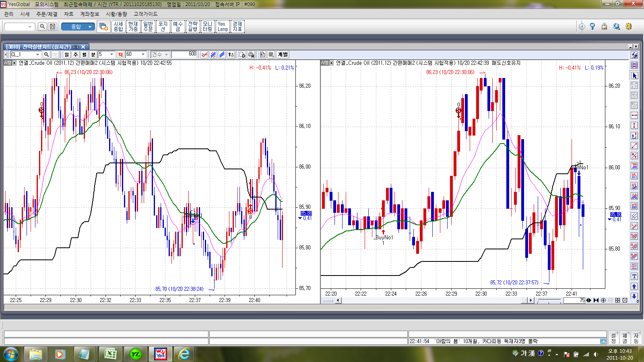Open the new window icon in main toolbar

[103, 27]
